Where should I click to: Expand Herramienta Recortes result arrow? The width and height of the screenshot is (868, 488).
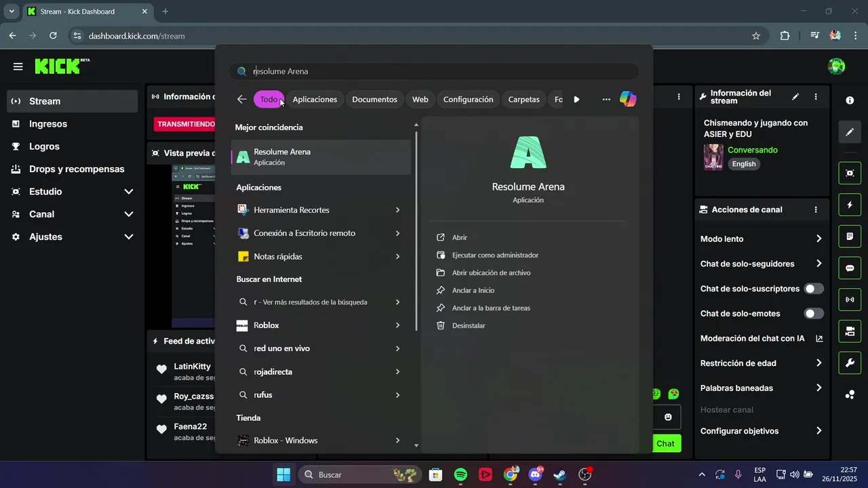(397, 210)
